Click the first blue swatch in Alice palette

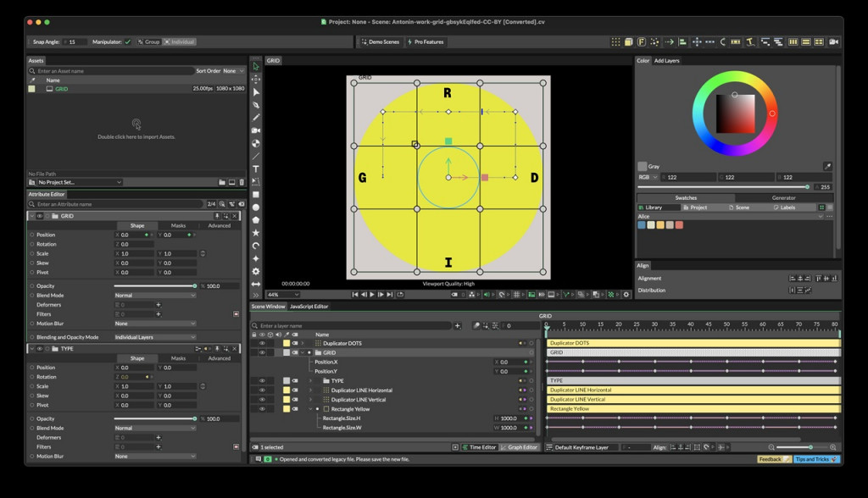(642, 225)
